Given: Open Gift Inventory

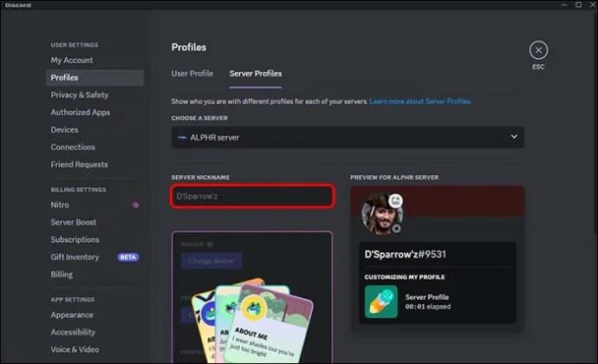Looking at the screenshot, I should pos(75,257).
